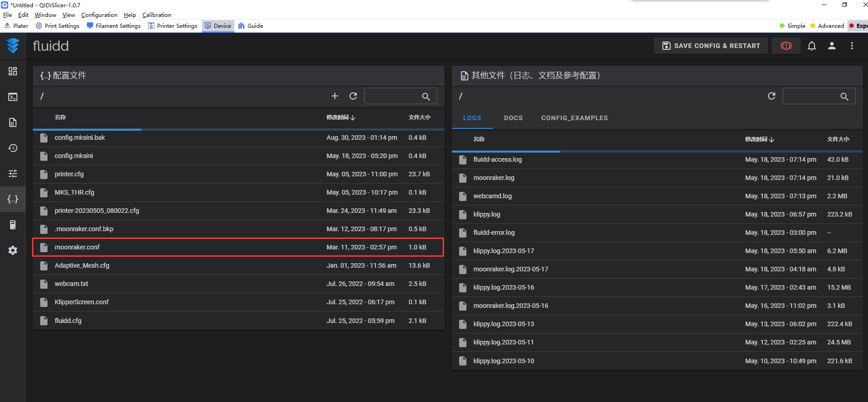Open the settings gear icon in sidebar
Screen dimensions: 868x402
tap(13, 250)
